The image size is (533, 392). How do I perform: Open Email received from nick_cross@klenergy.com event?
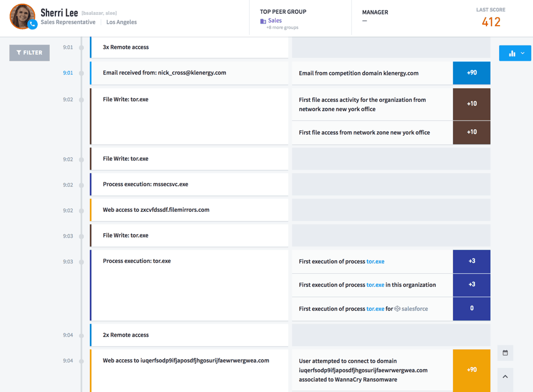189,73
